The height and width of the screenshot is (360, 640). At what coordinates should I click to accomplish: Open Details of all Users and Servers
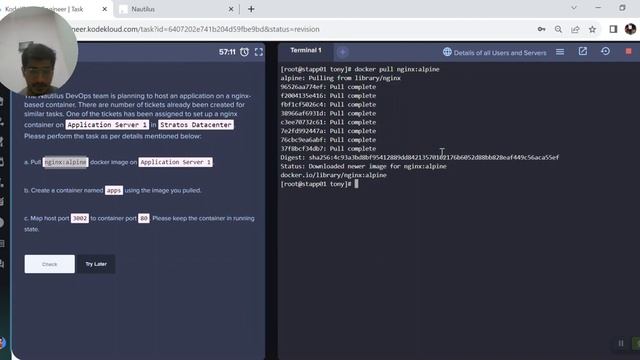coord(495,53)
